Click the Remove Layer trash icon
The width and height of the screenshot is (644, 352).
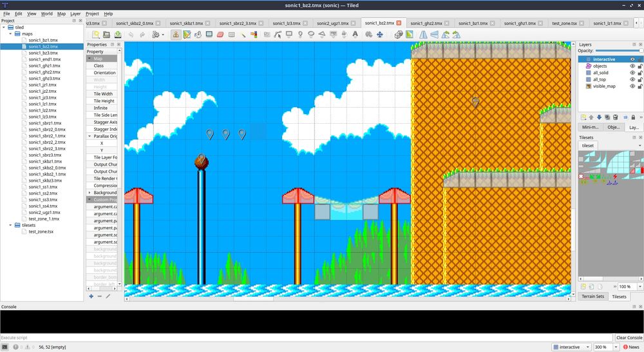(x=615, y=117)
